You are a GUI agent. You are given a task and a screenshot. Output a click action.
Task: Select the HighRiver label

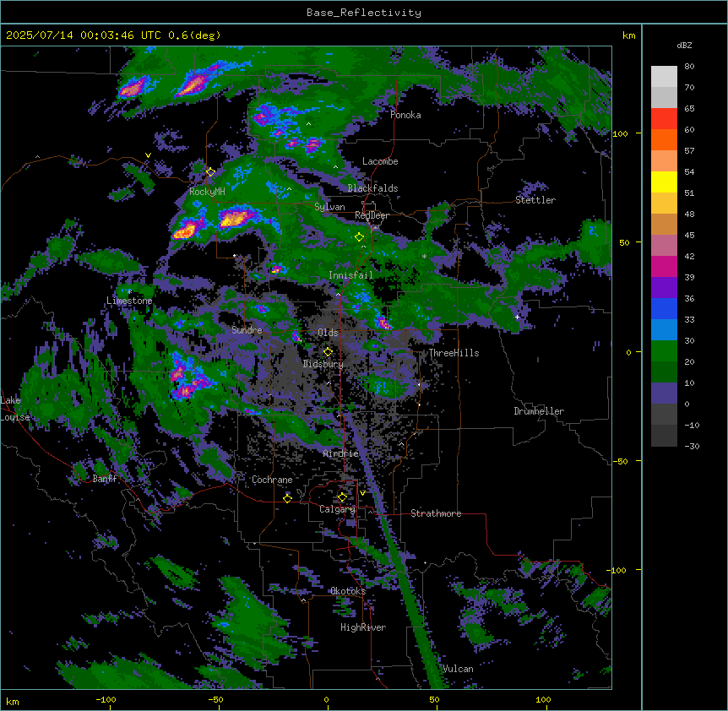(x=363, y=627)
